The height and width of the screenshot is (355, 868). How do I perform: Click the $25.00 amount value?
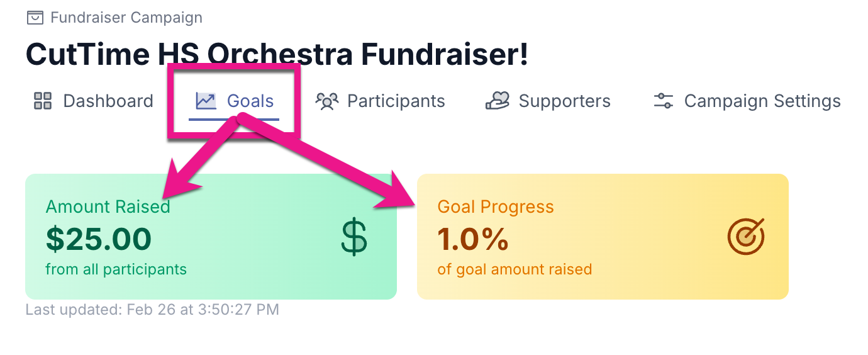point(99,239)
